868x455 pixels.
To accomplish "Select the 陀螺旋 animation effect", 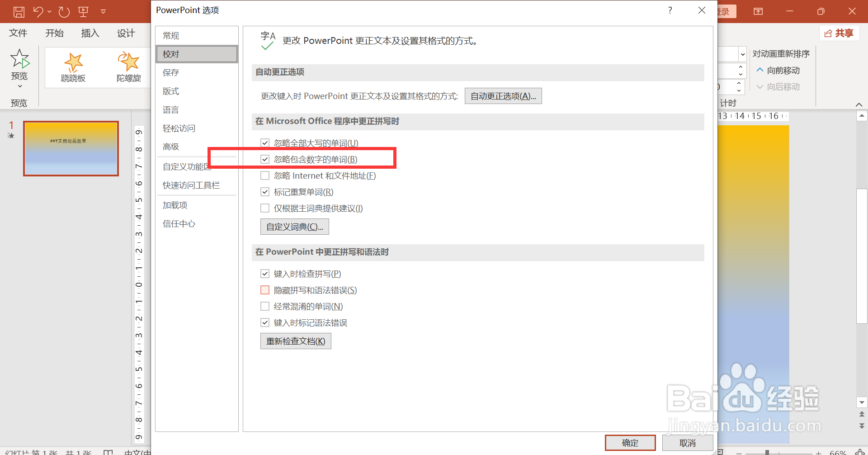I will (x=129, y=67).
